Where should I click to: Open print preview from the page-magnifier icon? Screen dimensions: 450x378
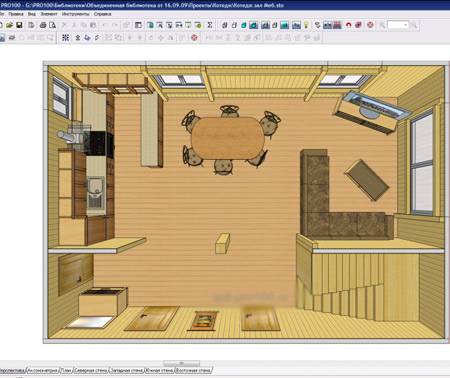[52, 25]
